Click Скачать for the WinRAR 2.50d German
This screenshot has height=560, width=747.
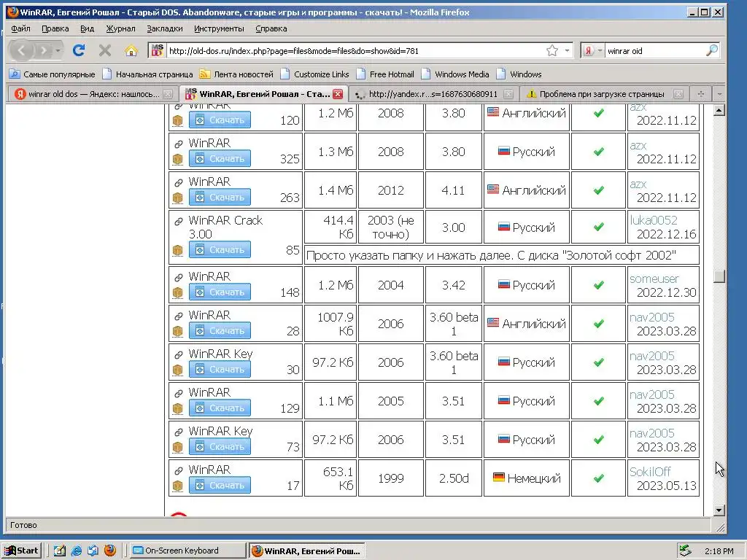(220, 485)
